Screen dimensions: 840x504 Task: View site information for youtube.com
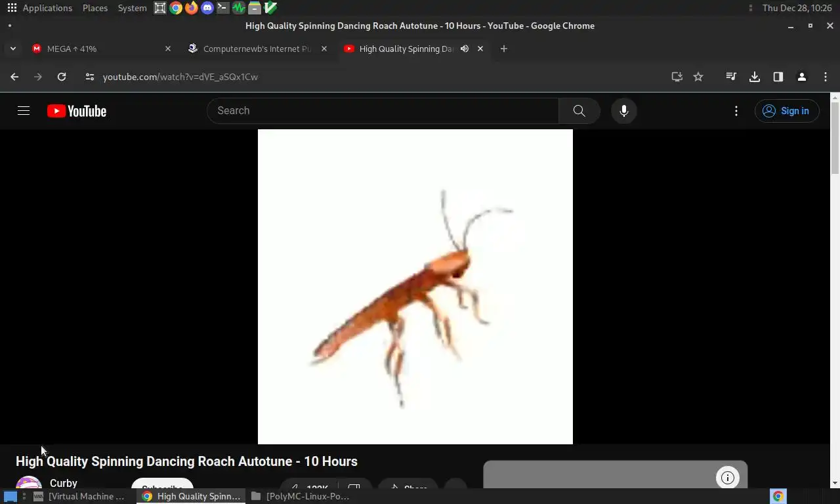pos(90,77)
